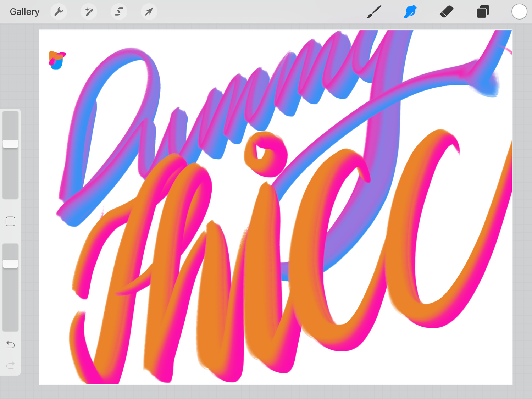Open the white active color circle

[519, 12]
